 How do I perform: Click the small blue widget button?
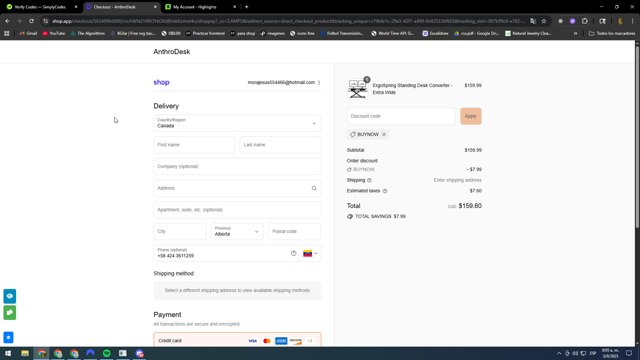pyautogui.click(x=8, y=338)
